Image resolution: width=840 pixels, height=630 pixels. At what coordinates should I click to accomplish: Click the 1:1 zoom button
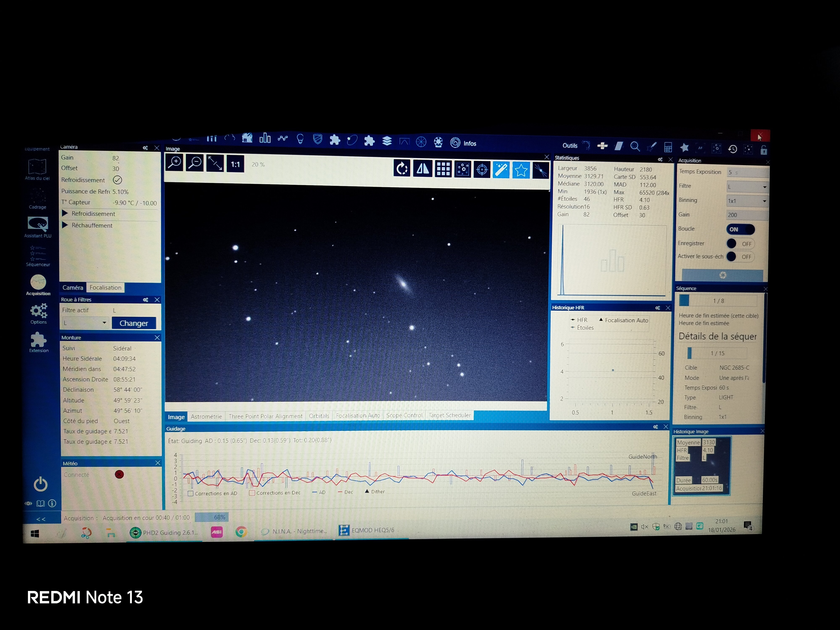pos(235,164)
